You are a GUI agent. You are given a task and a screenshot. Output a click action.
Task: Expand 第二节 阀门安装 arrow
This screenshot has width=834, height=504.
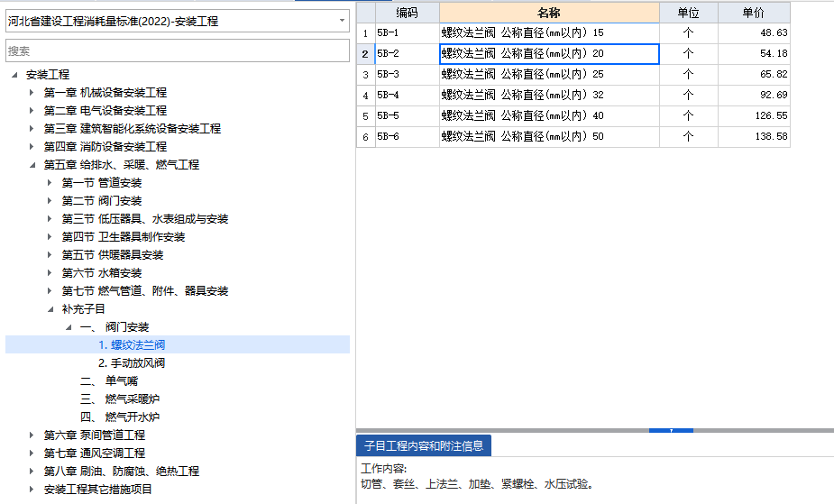(x=50, y=201)
